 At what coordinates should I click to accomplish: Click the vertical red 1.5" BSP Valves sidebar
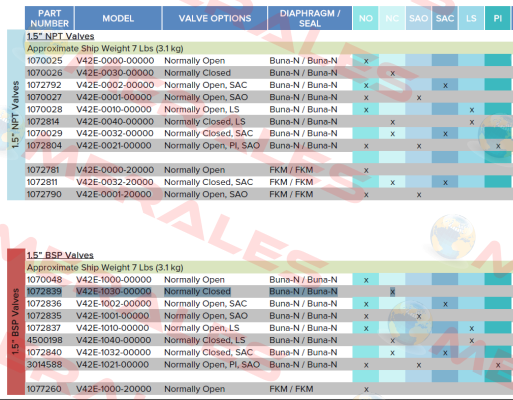point(16,321)
